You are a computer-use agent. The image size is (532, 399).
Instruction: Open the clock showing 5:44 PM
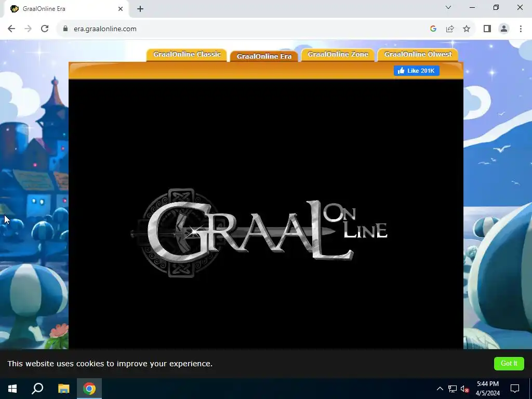tap(487, 389)
